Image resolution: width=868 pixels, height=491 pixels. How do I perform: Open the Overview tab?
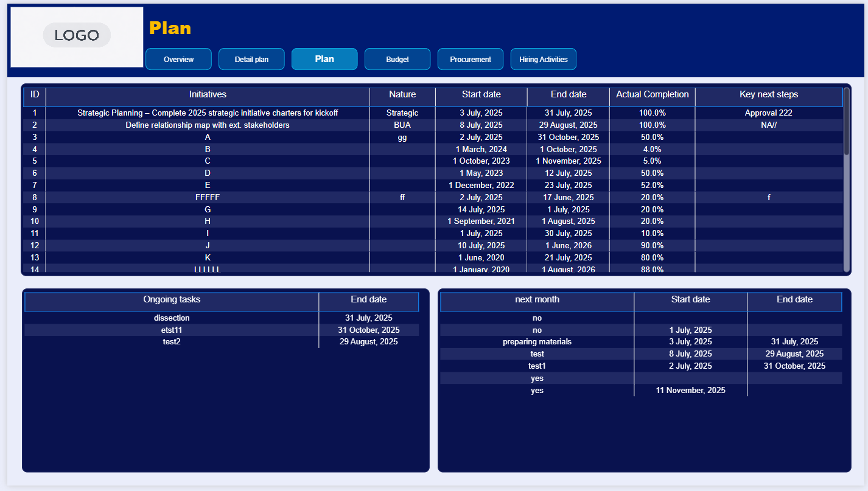tap(178, 60)
